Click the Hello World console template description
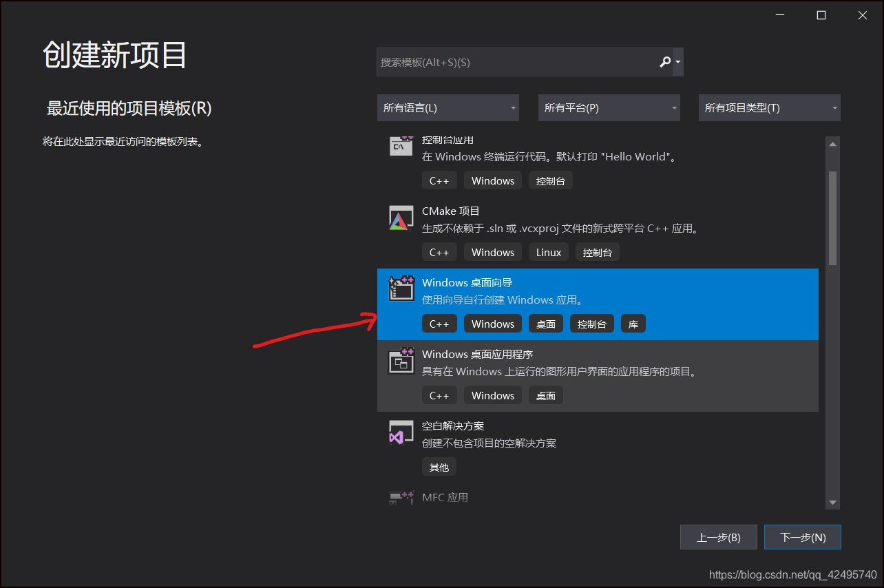 point(550,157)
